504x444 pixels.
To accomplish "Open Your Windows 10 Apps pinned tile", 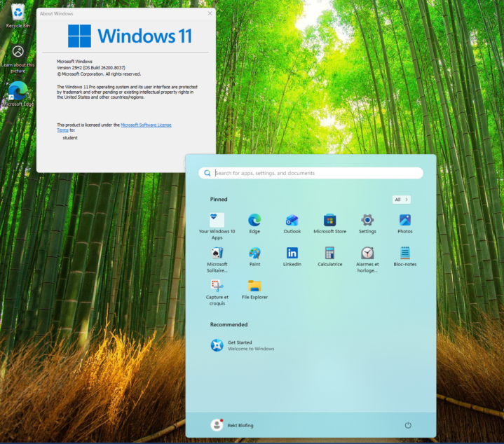I will coord(217,226).
